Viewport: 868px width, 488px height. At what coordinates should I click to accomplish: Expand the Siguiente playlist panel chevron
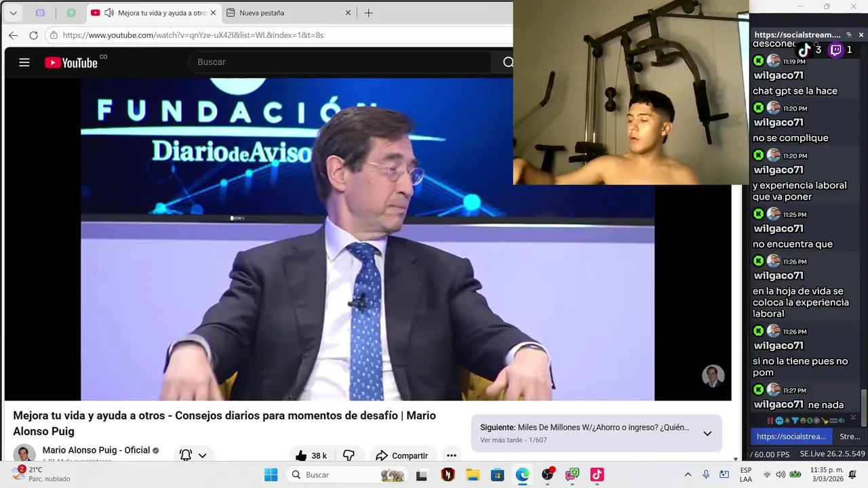click(707, 434)
